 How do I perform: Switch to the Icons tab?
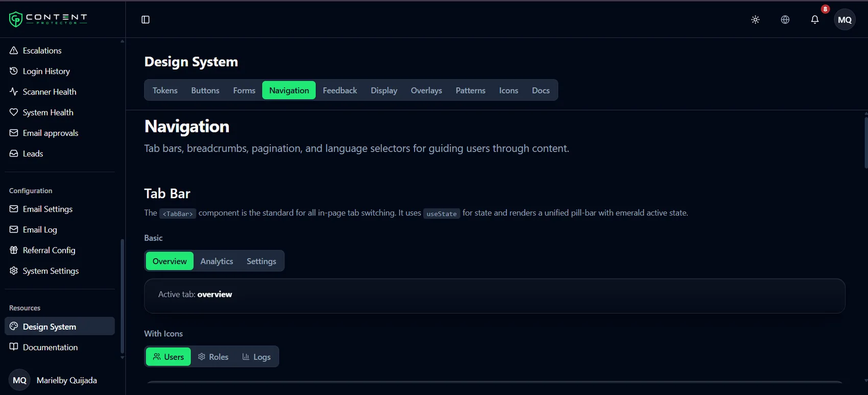tap(509, 90)
